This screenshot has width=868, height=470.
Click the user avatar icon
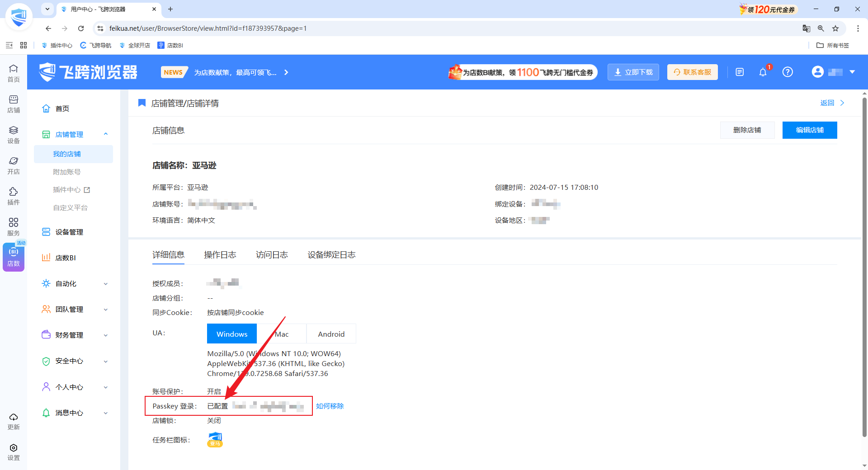(817, 72)
